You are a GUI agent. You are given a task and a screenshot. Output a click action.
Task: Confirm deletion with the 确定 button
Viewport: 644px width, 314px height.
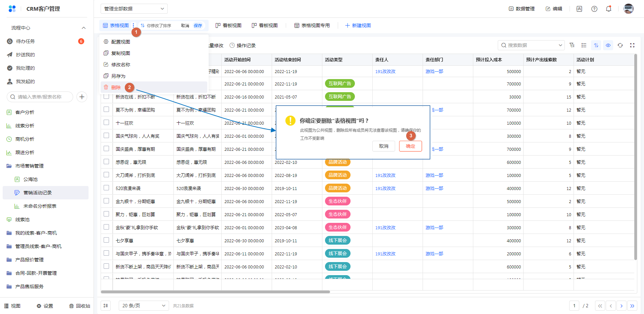pyautogui.click(x=410, y=146)
